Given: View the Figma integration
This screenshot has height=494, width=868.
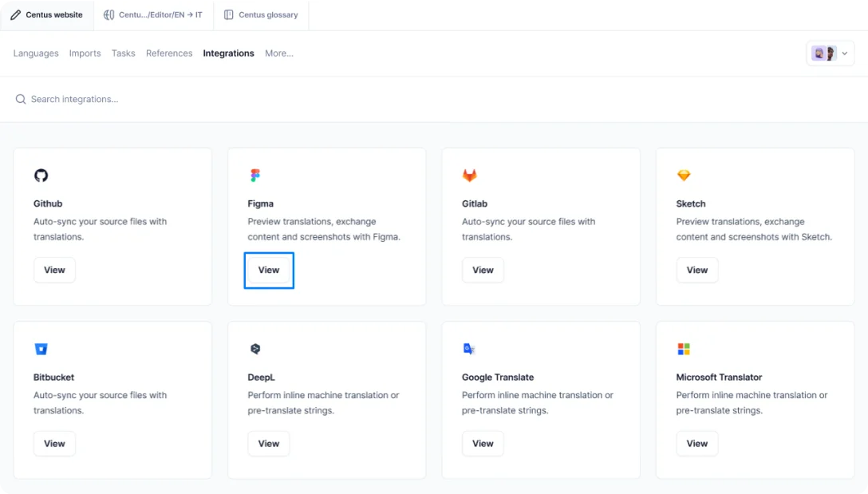Looking at the screenshot, I should [x=268, y=270].
